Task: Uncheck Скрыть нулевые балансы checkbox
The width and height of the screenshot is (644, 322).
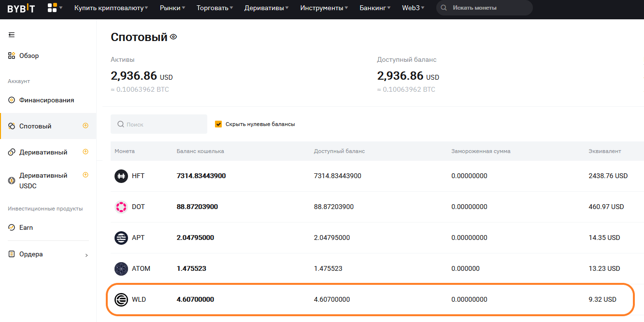Action: [x=218, y=124]
